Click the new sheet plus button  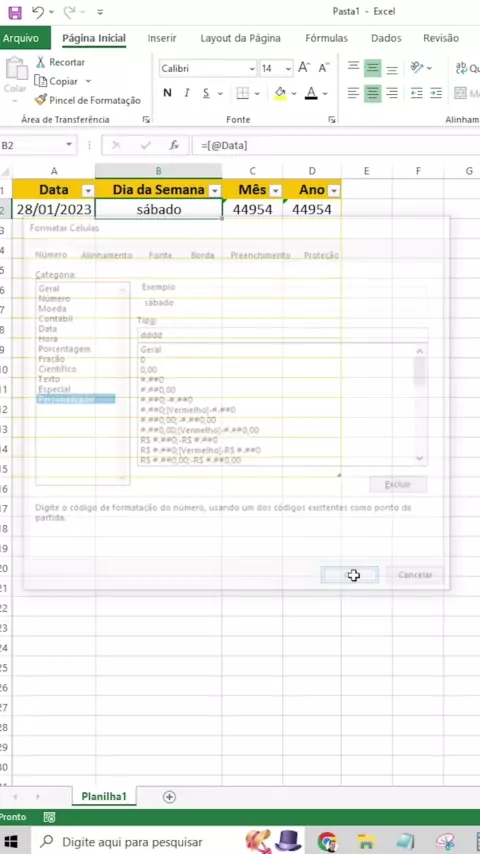point(169,797)
